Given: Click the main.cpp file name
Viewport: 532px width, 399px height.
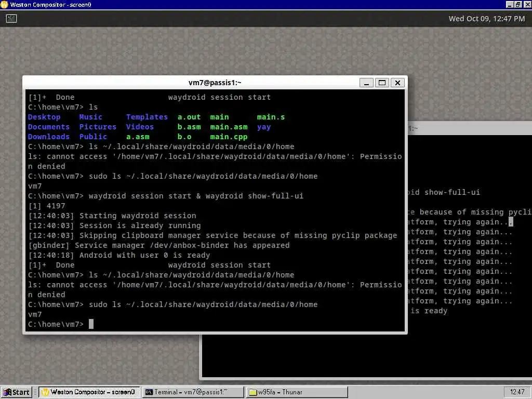Looking at the screenshot, I should pos(229,137).
